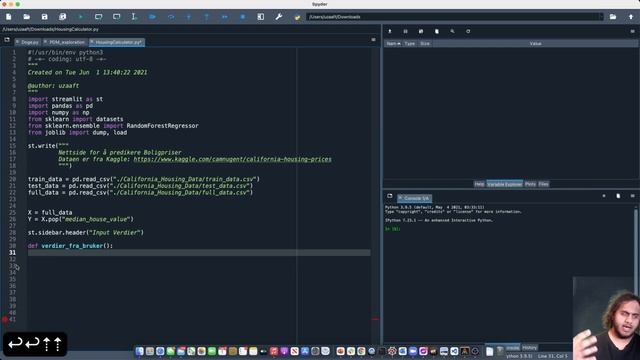
Task: Save data in Variable Explorer
Action: (405, 31)
